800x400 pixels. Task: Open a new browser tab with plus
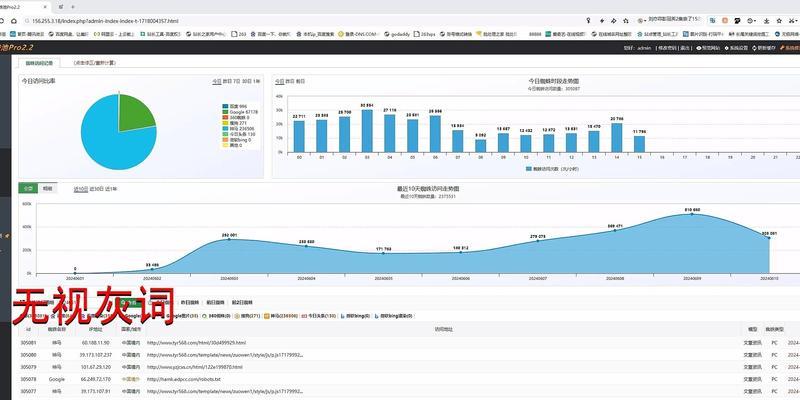pyautogui.click(x=72, y=7)
